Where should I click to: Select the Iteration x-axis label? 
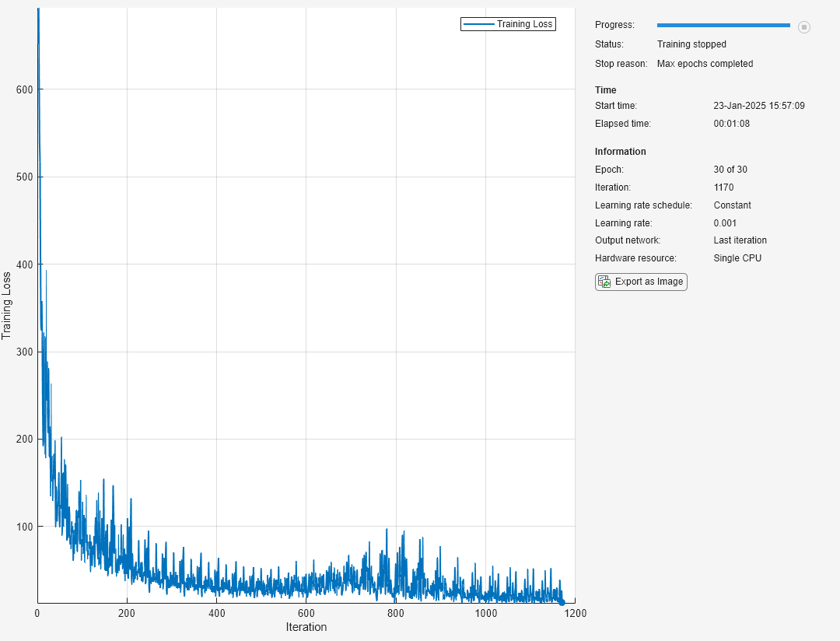click(306, 627)
